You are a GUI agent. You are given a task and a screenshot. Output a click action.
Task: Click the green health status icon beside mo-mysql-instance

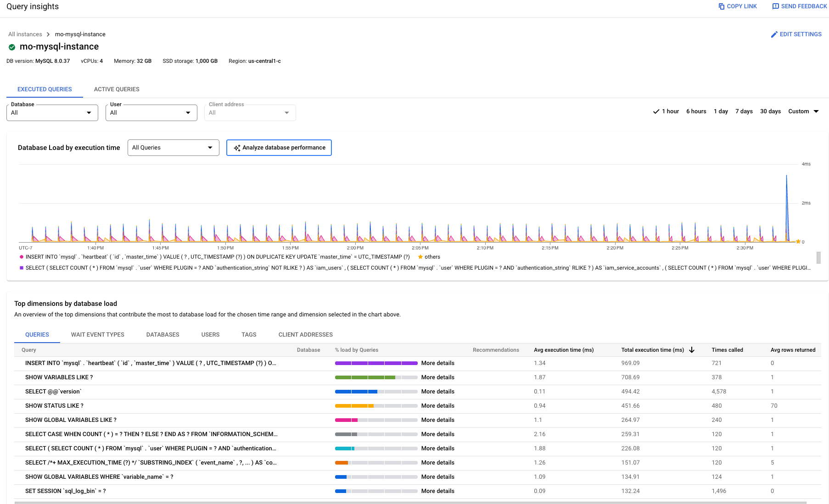[x=11, y=46]
